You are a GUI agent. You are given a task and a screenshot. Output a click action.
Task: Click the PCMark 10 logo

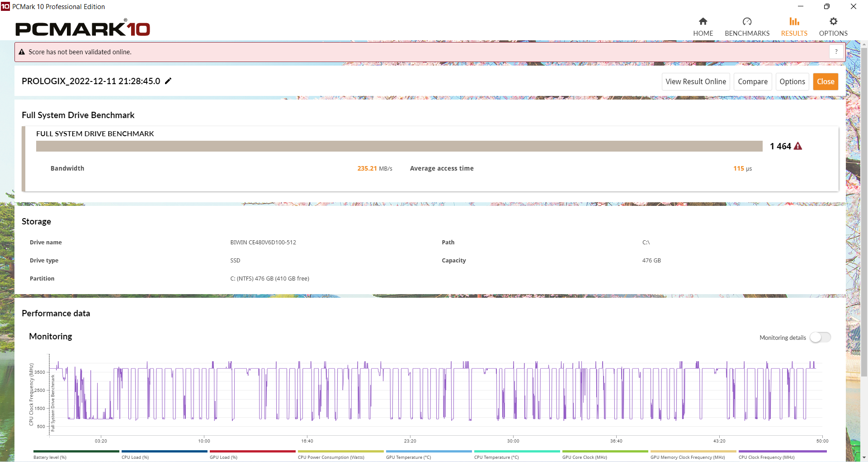[83, 29]
